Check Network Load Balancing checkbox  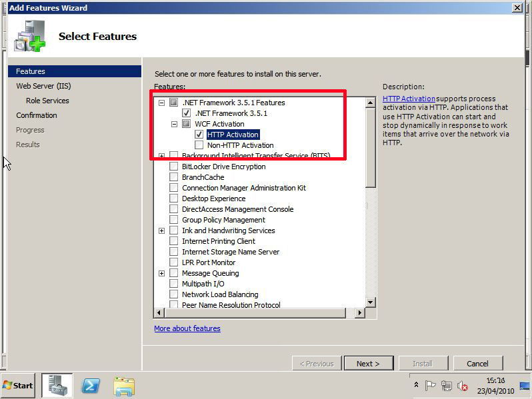tap(174, 294)
